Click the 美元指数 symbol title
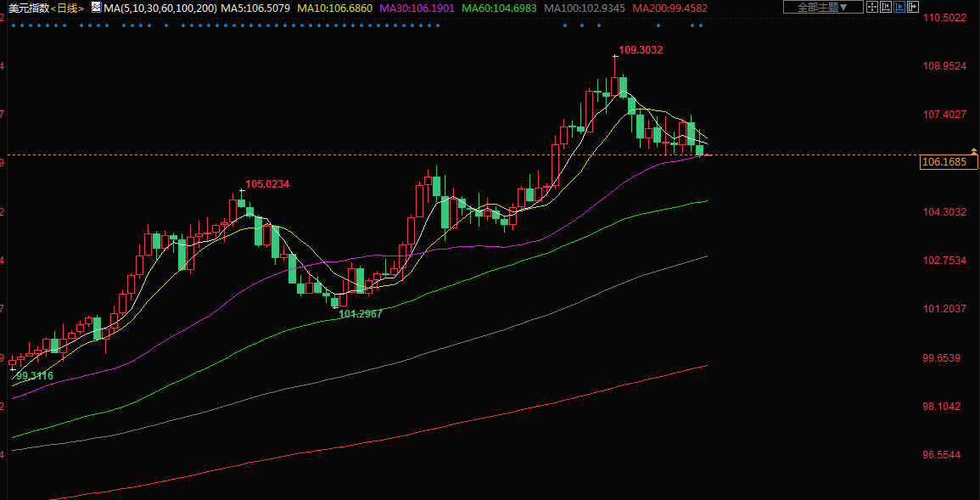The image size is (980, 500). 27,8
